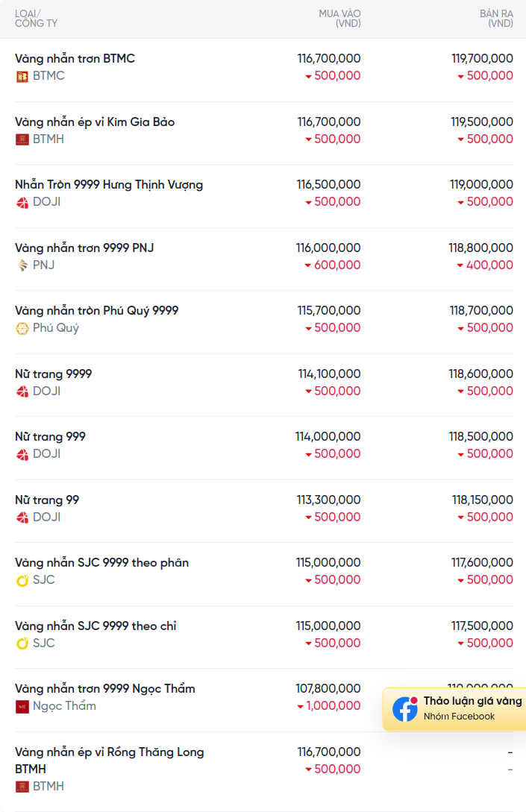The width and height of the screenshot is (526, 812).
Task: Click SJC logo under 9999 theo phân
Action: pyautogui.click(x=22, y=581)
